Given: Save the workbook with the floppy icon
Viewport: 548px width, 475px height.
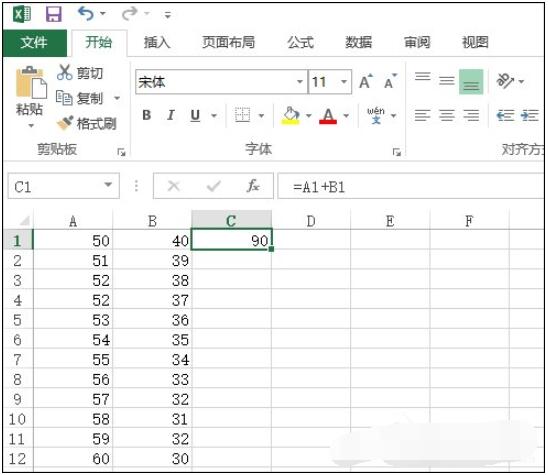Looking at the screenshot, I should [53, 14].
